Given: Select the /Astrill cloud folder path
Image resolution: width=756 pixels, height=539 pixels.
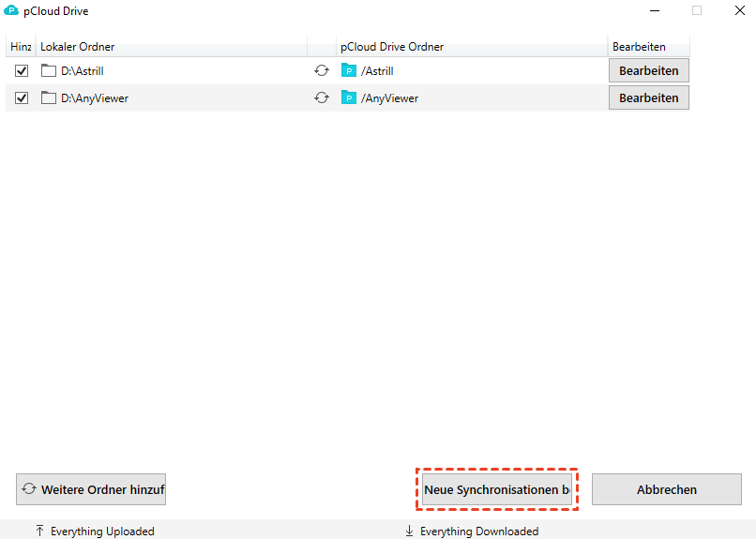Looking at the screenshot, I should pos(377,71).
